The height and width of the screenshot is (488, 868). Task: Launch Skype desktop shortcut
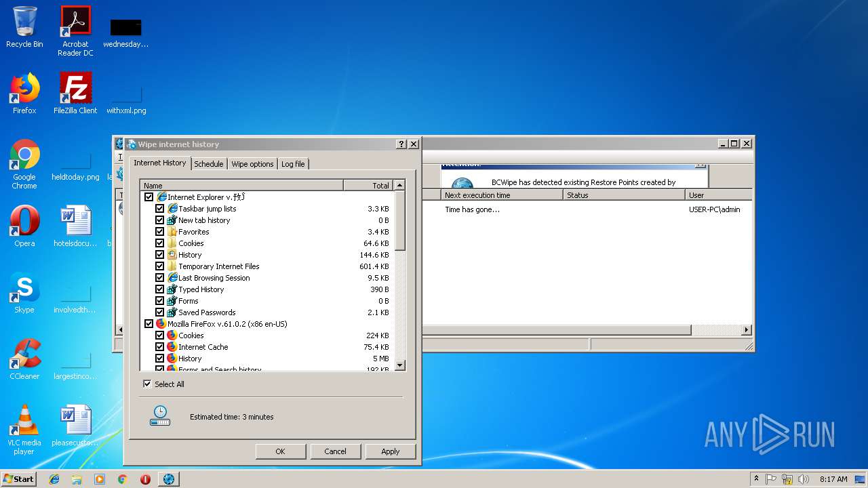[x=24, y=293]
